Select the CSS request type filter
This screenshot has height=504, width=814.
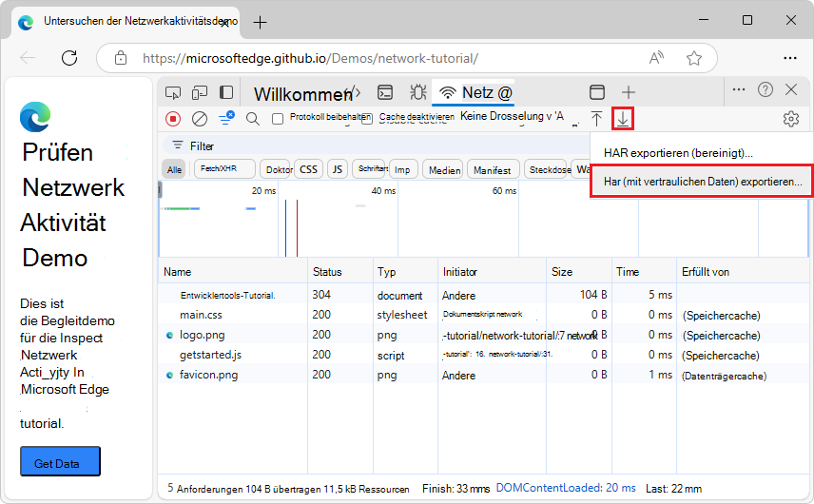click(308, 170)
